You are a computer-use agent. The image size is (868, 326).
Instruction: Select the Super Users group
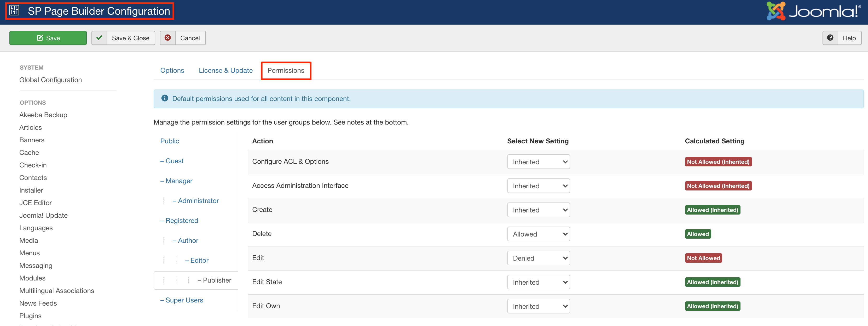click(184, 300)
